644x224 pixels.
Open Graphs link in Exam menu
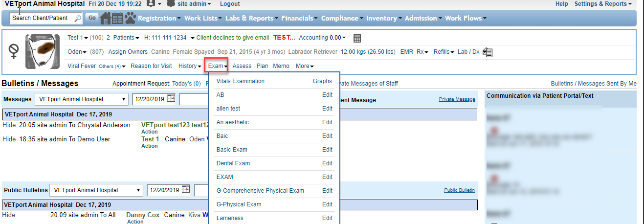tap(322, 81)
